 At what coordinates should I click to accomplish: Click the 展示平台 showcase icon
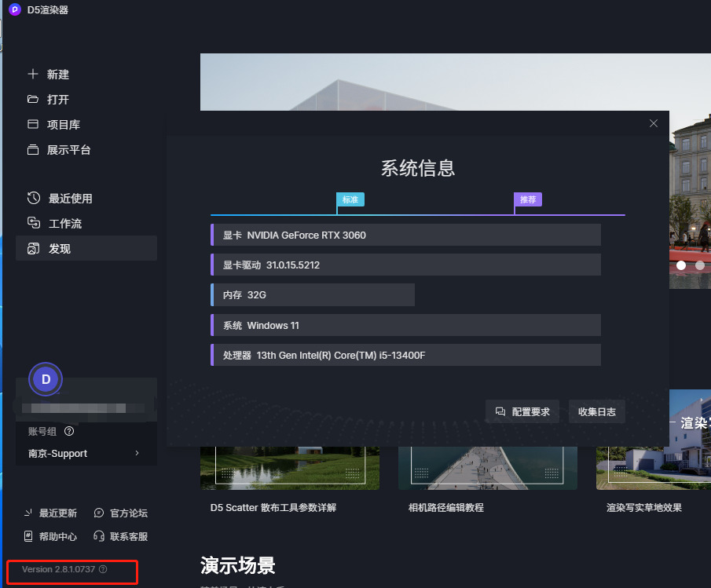click(33, 149)
